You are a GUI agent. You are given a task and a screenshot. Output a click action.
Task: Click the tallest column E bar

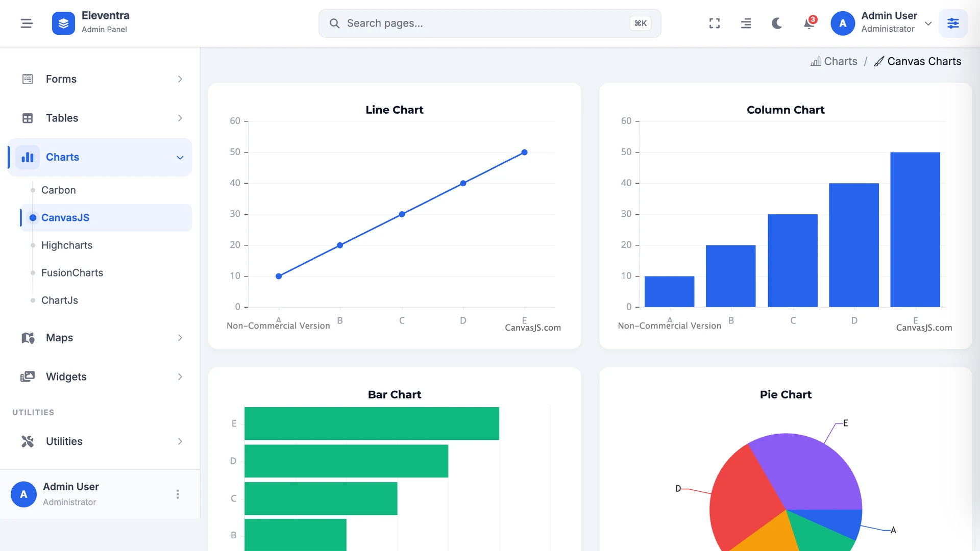pos(915,230)
